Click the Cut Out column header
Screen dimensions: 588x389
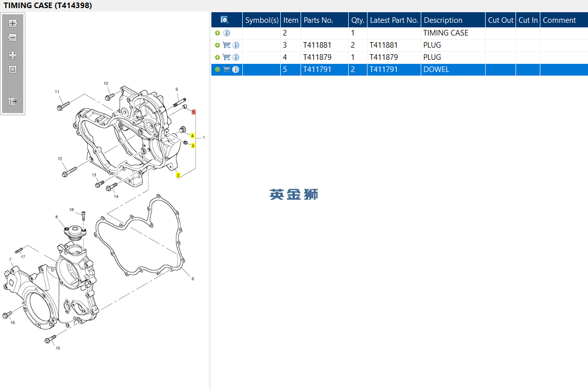[x=501, y=20]
